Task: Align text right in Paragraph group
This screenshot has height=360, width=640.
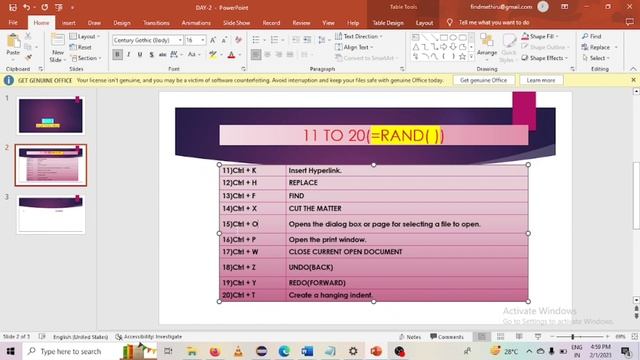Action: point(279,54)
